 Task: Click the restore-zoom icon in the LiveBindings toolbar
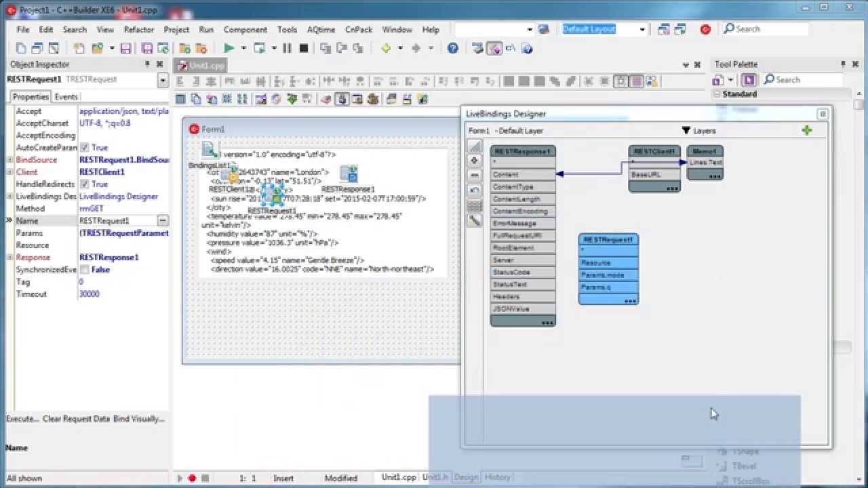click(x=475, y=190)
